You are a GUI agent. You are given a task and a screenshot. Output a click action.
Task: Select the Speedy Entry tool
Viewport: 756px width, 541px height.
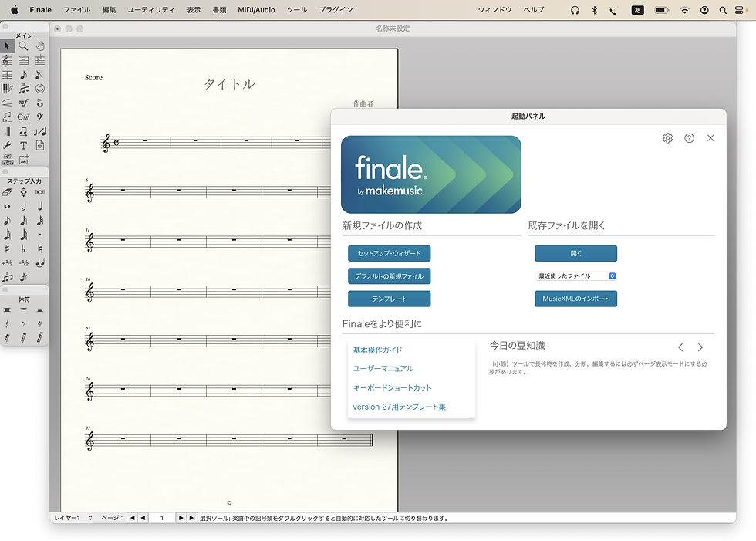[40, 75]
